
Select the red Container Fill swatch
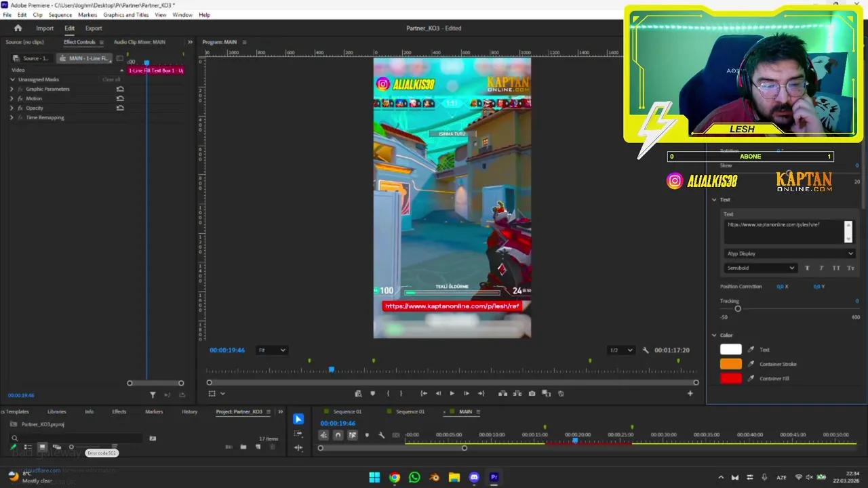click(x=731, y=378)
